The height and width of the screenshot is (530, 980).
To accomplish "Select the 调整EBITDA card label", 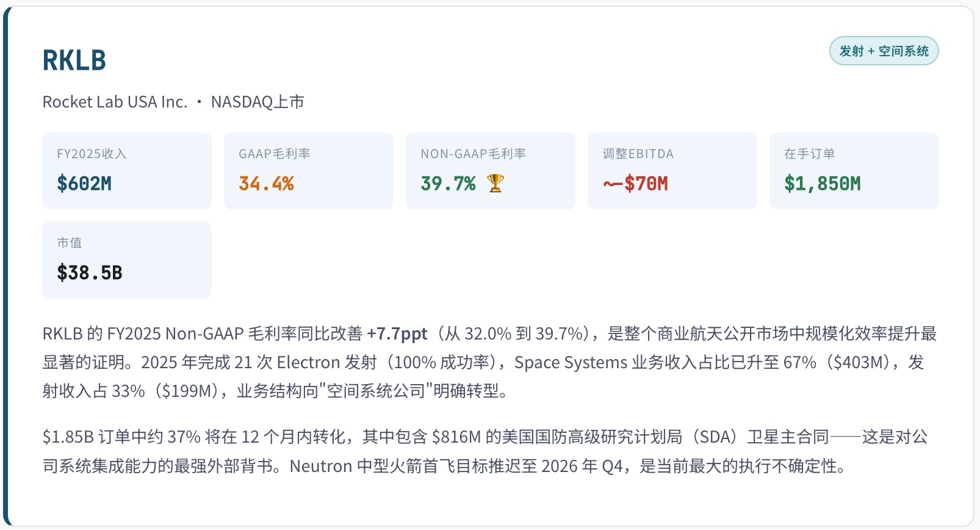I will click(x=638, y=154).
